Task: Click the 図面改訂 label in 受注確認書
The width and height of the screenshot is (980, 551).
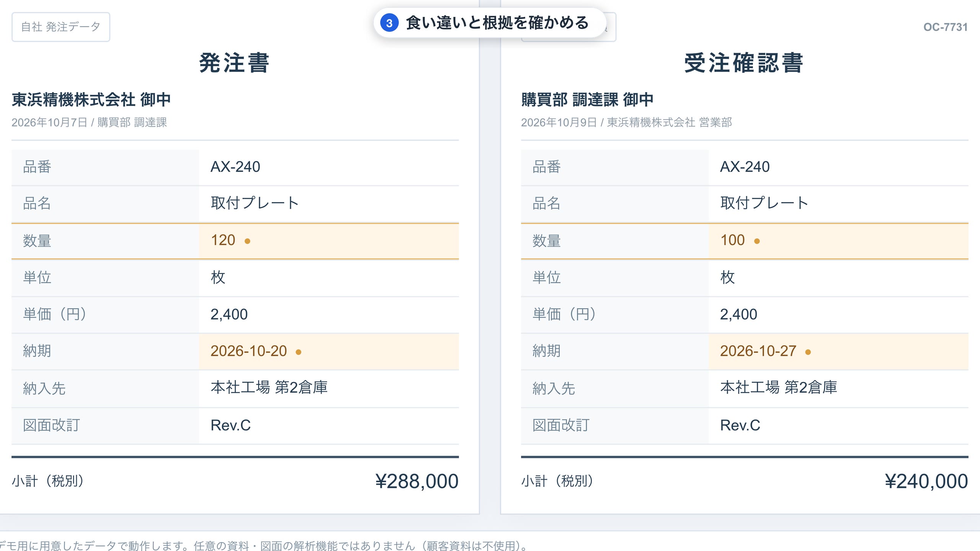Action: [x=561, y=425]
